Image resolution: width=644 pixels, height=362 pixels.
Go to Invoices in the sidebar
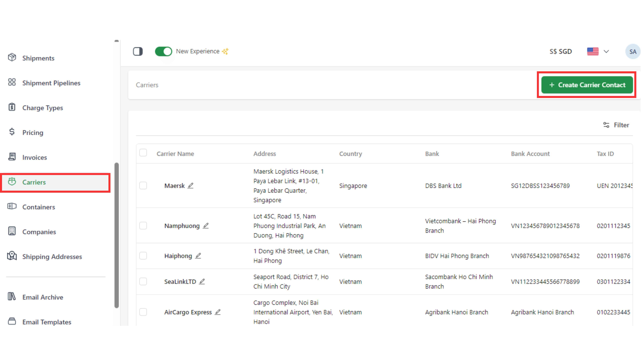click(34, 157)
